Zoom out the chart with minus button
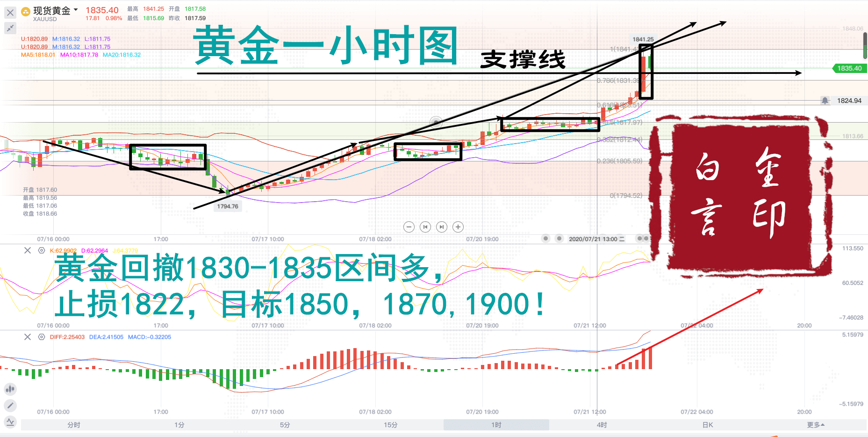The height and width of the screenshot is (437, 868). coord(409,227)
